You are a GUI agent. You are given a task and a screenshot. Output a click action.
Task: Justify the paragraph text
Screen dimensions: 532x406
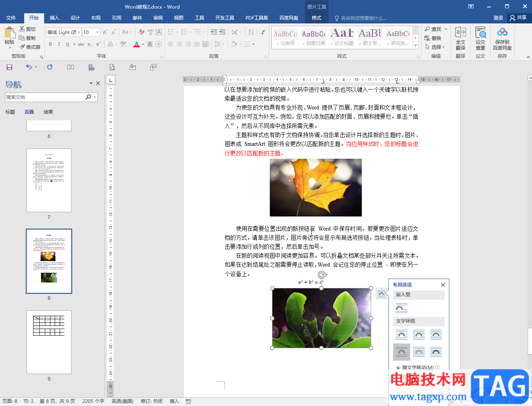pyautogui.click(x=197, y=44)
